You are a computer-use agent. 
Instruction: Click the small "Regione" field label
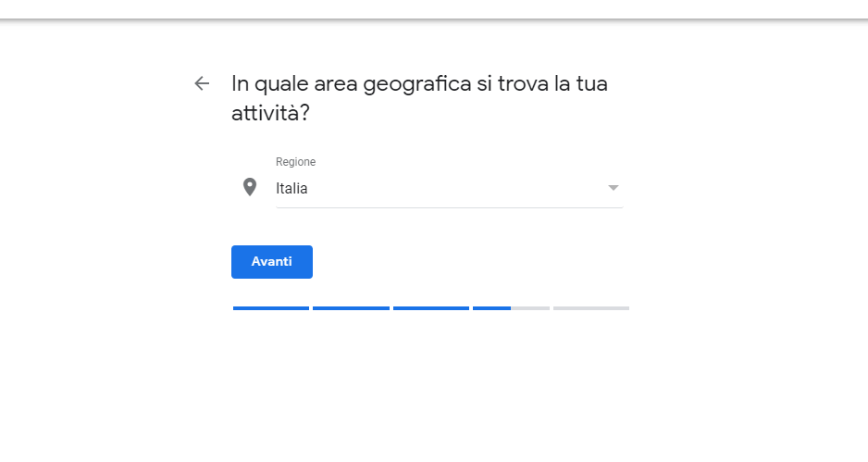pyautogui.click(x=295, y=162)
